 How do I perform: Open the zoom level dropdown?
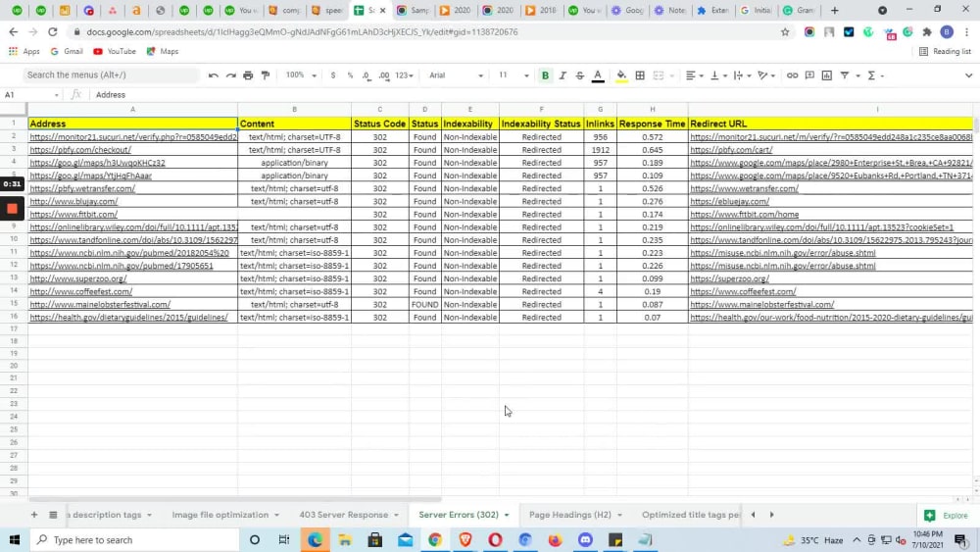[301, 75]
